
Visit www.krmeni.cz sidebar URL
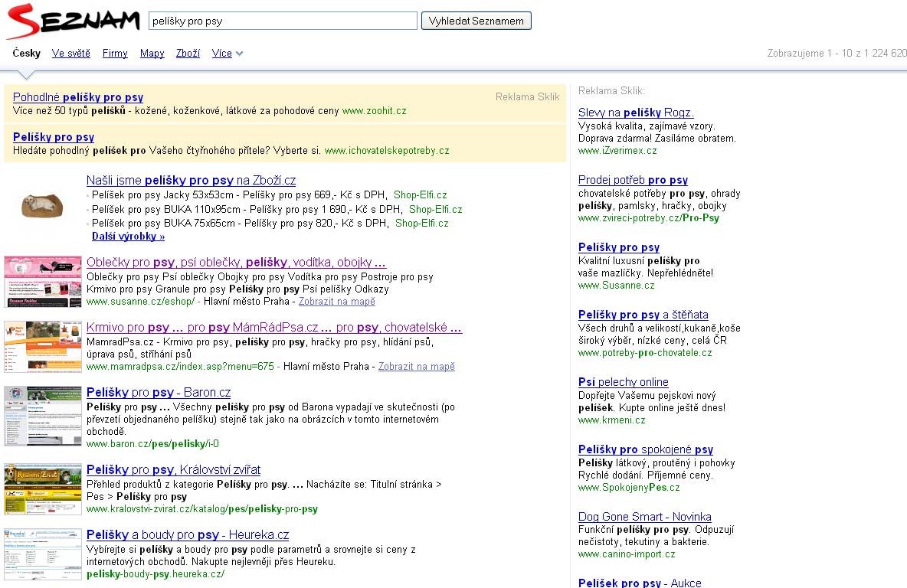611,420
